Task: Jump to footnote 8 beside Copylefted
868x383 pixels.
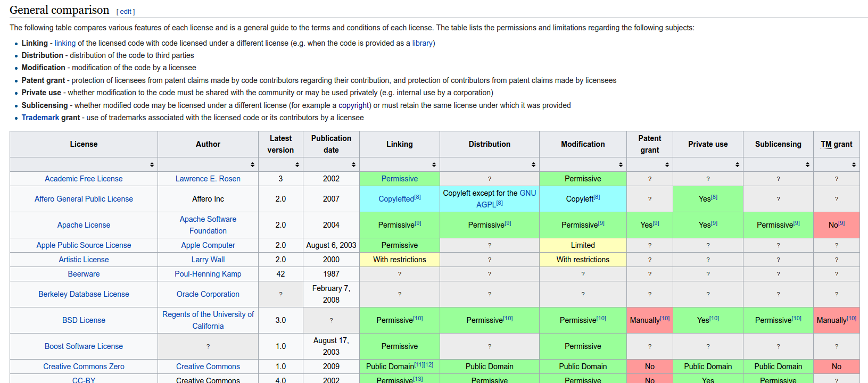Action: tap(417, 197)
